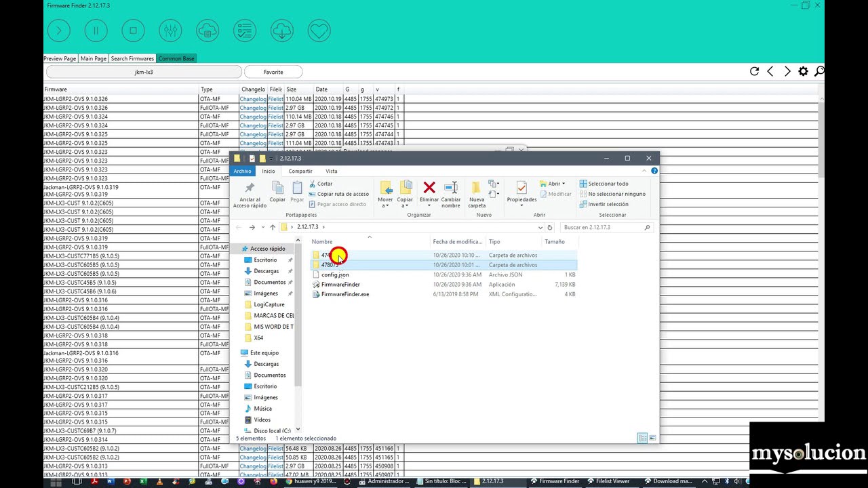Open the Archivo menu in Explorer
868x488 pixels.
(242, 171)
